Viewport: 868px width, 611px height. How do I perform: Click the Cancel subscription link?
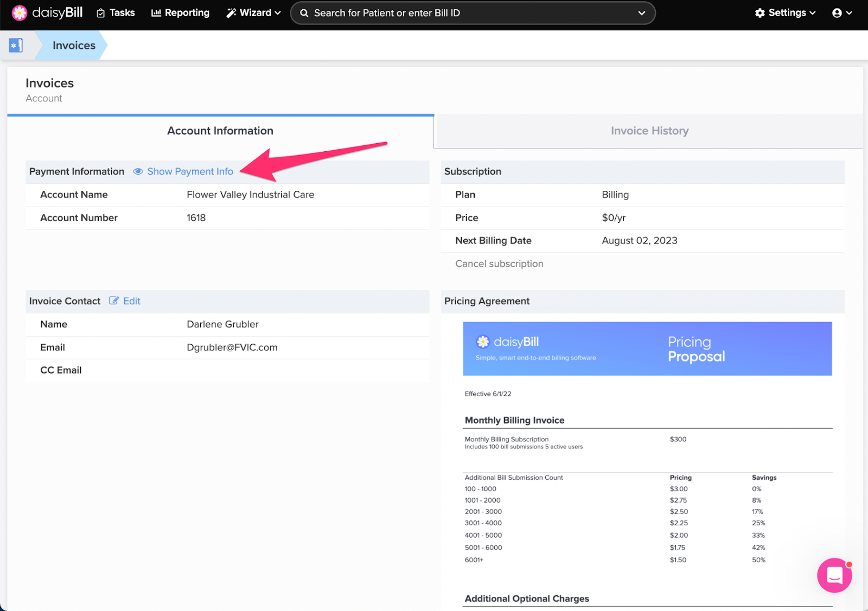(499, 263)
